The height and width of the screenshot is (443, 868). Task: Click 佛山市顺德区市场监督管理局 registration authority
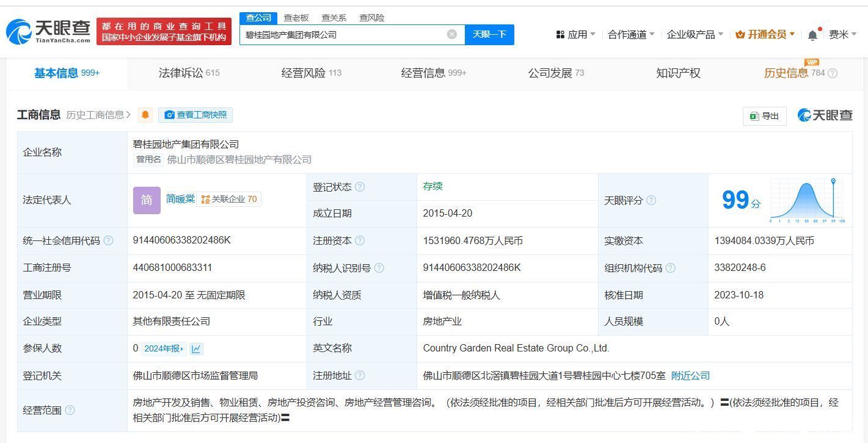point(195,376)
